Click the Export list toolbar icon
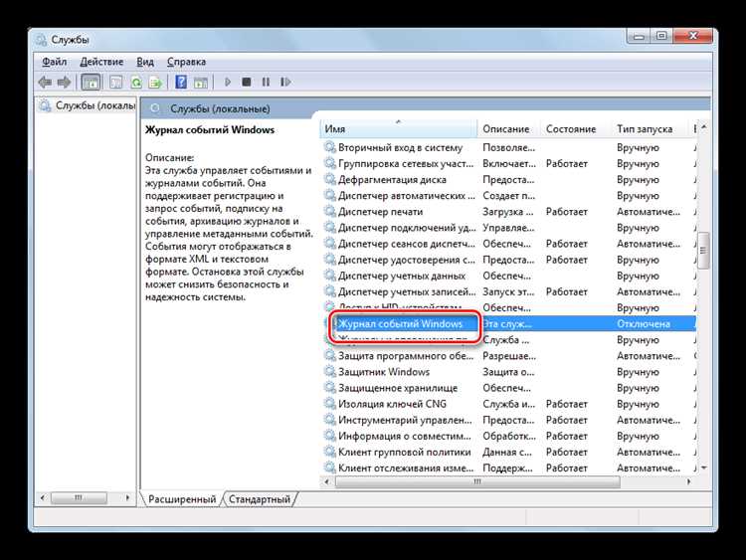 pos(155,83)
